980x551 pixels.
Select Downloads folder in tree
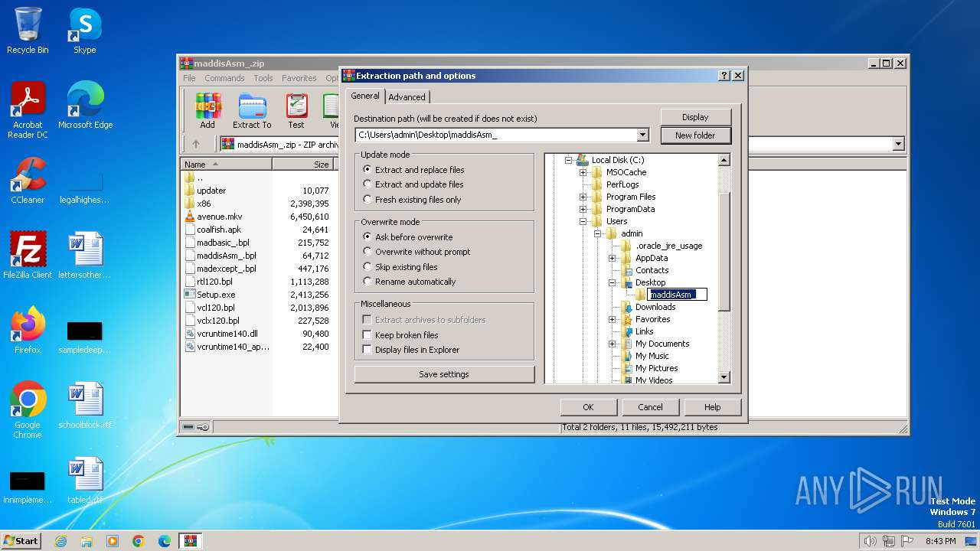coord(655,307)
